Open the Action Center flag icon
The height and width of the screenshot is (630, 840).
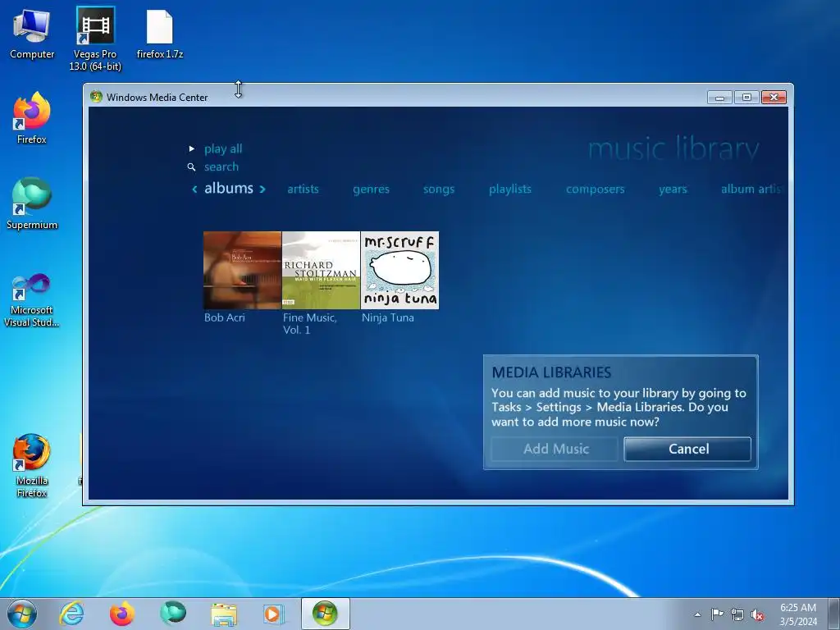tap(717, 614)
